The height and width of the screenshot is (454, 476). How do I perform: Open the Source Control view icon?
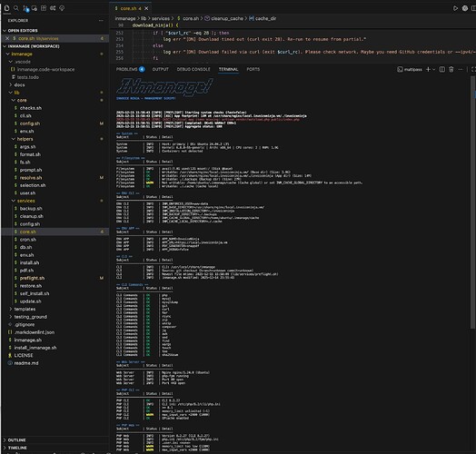pos(25,8)
